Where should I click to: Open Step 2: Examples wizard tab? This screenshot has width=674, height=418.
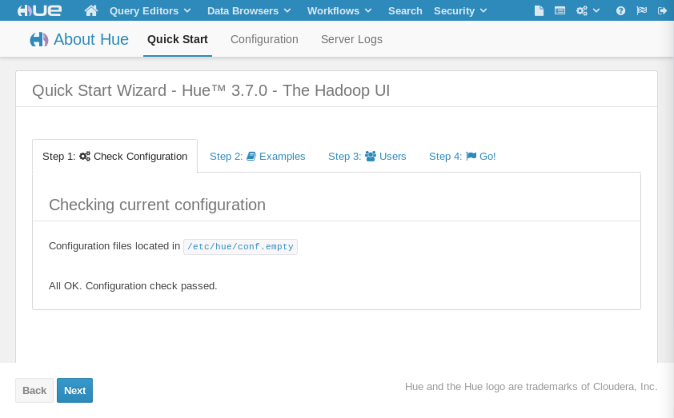tap(257, 156)
